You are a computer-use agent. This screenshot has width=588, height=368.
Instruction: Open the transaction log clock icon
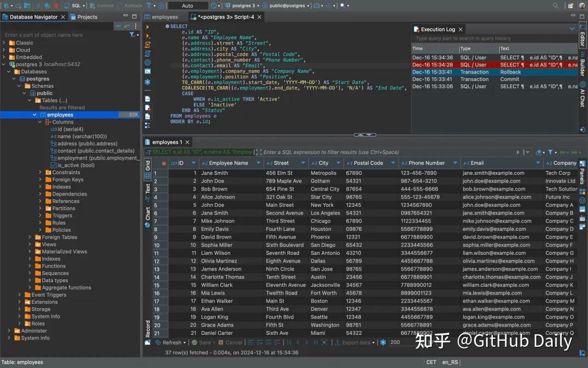(x=215, y=5)
